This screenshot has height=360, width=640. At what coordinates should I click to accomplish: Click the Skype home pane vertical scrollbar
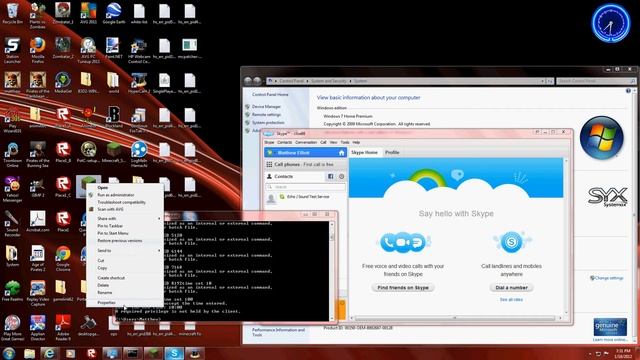pyautogui.click(x=566, y=237)
